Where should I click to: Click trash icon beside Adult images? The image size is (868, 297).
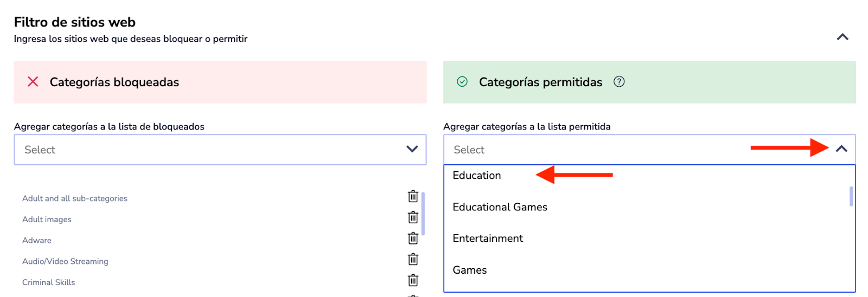coord(413,217)
